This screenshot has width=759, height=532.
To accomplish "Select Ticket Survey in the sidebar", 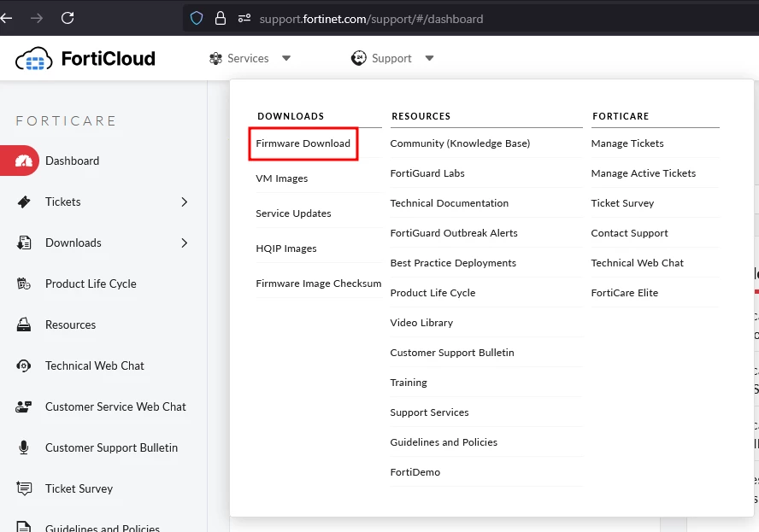I will tap(79, 489).
